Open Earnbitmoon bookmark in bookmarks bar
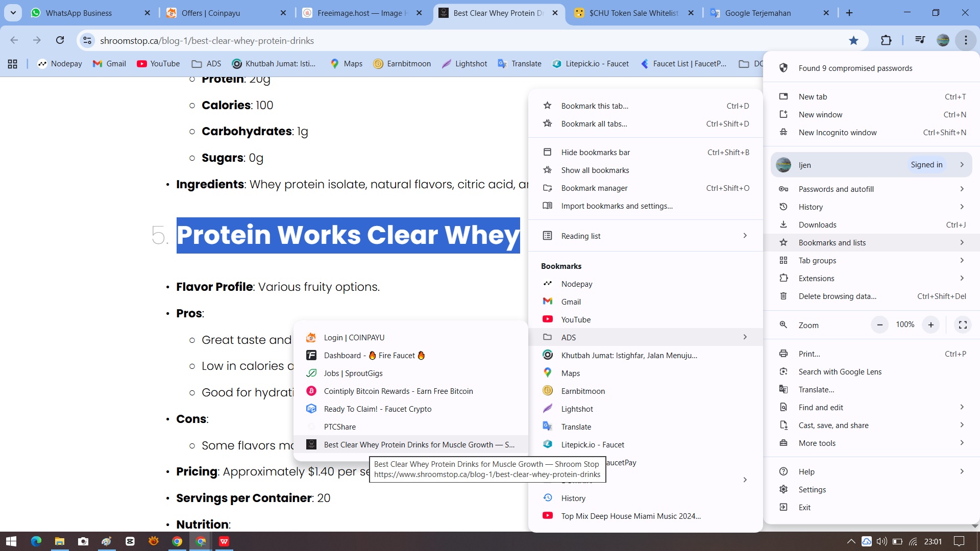 pyautogui.click(x=402, y=64)
